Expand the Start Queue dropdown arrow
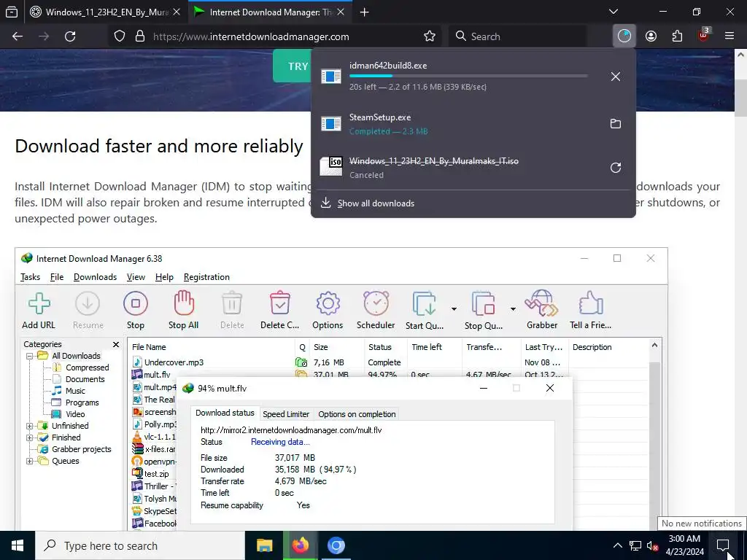This screenshot has width=747, height=560. tap(454, 309)
